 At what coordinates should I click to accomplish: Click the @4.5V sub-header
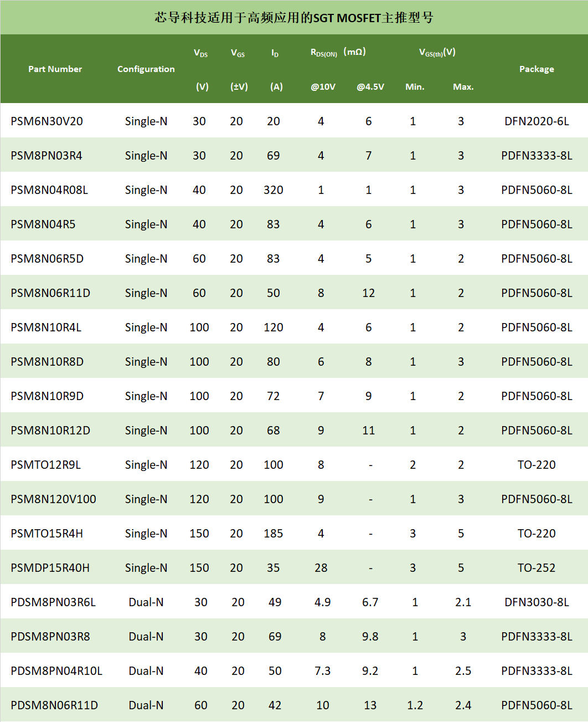370,86
